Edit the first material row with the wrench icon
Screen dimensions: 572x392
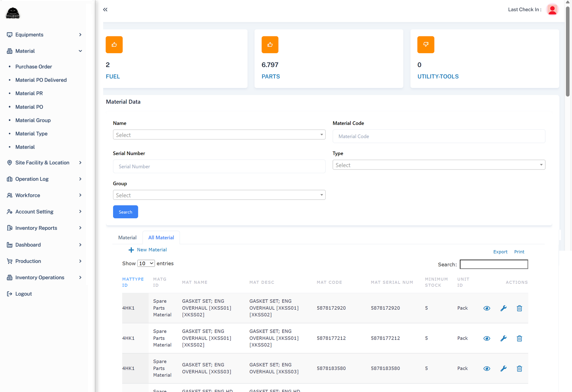click(x=504, y=308)
